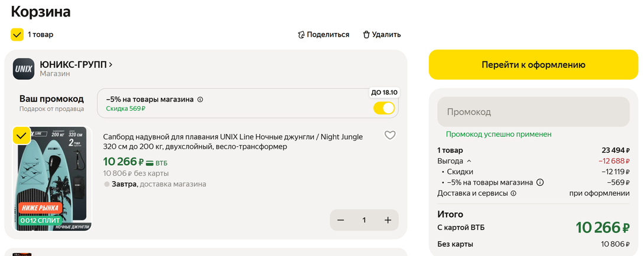Focus the Промокод input field
Viewport: 644px width, 256px height.
[534, 111]
